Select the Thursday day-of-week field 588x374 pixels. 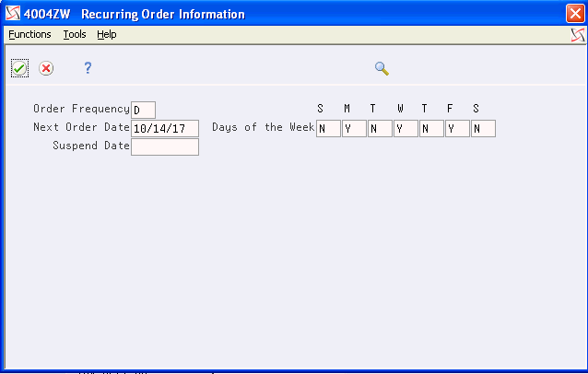[x=431, y=129]
